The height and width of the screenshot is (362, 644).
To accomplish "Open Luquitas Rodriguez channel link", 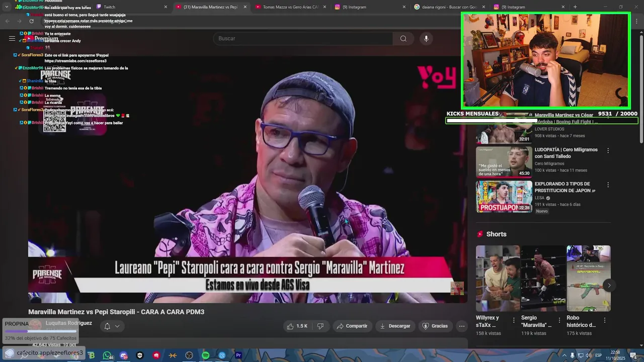I will [x=69, y=323].
